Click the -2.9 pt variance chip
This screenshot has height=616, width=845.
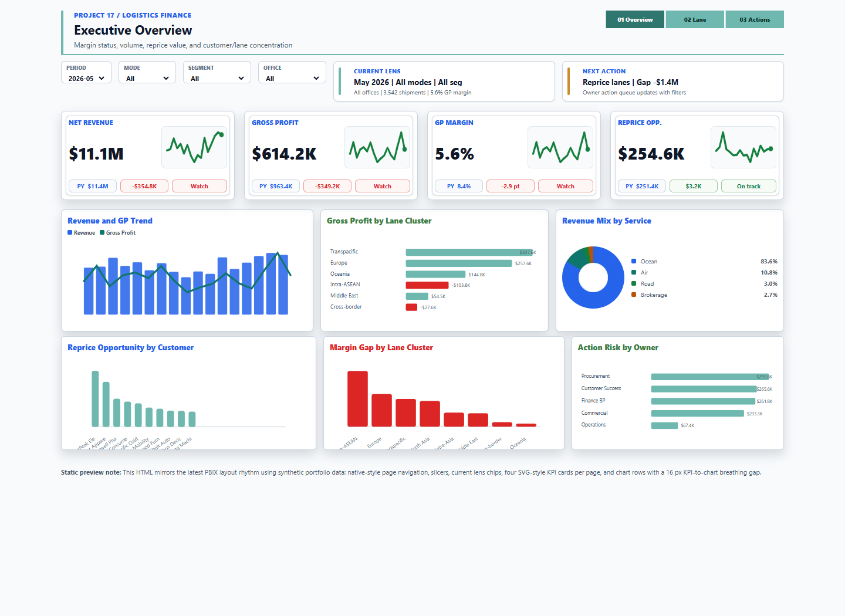point(511,186)
